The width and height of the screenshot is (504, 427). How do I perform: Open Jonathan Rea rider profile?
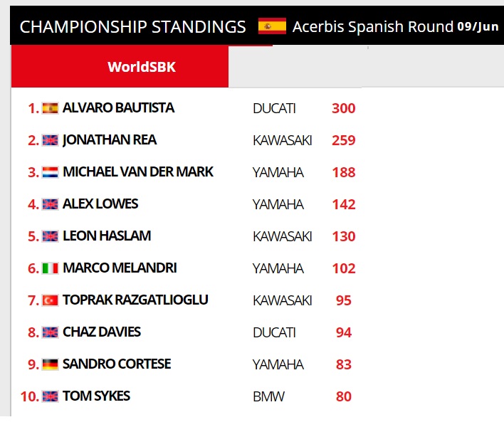click(109, 139)
